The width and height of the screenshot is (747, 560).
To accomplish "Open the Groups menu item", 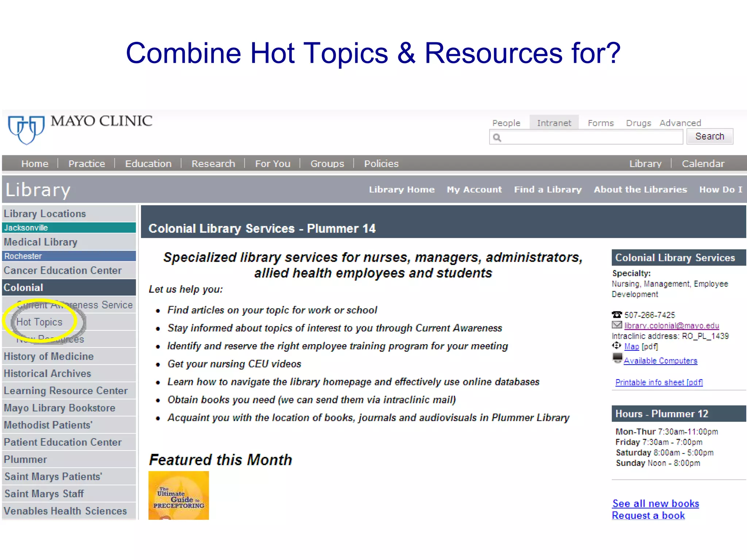I will tap(327, 164).
